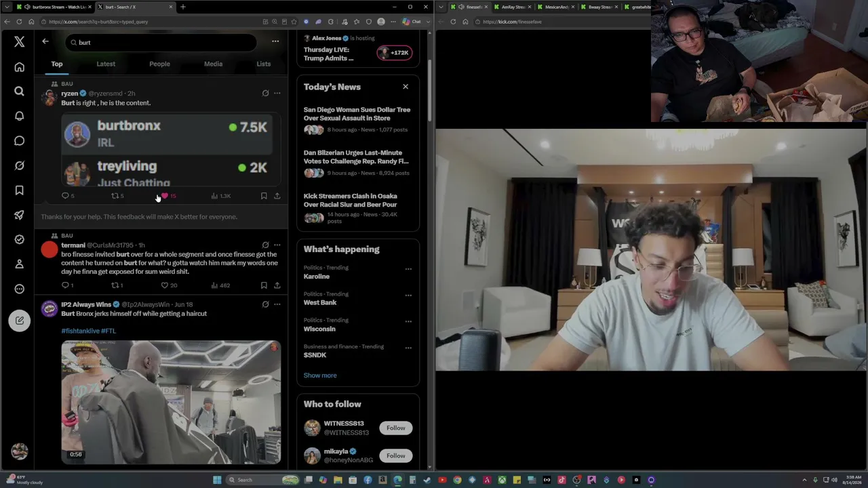Open Kick Streamers Clash in Osaka story
The width and height of the screenshot is (868, 488).
click(357, 209)
